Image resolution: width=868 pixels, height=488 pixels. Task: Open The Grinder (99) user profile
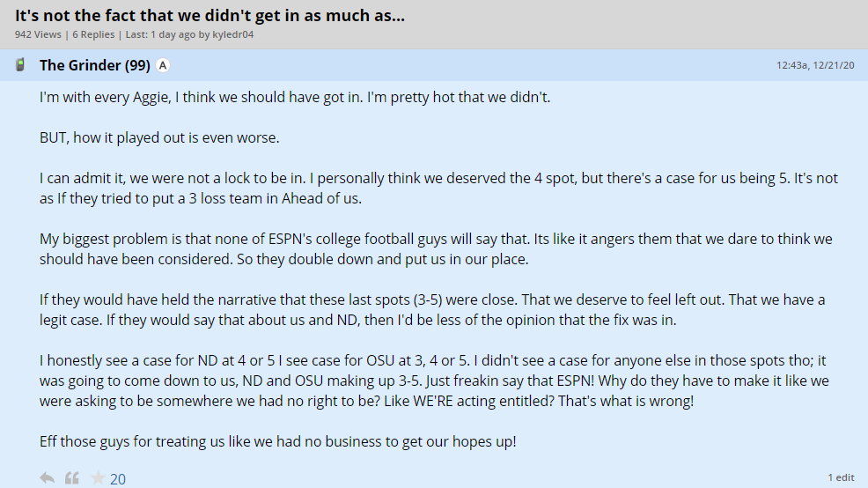pos(94,65)
